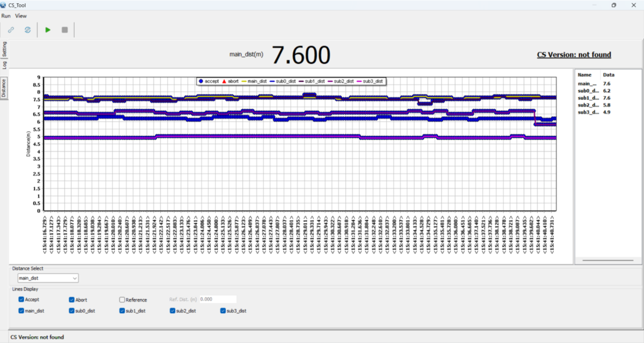
Task: Uncheck the Accept lines checkbox
Action: 21,300
